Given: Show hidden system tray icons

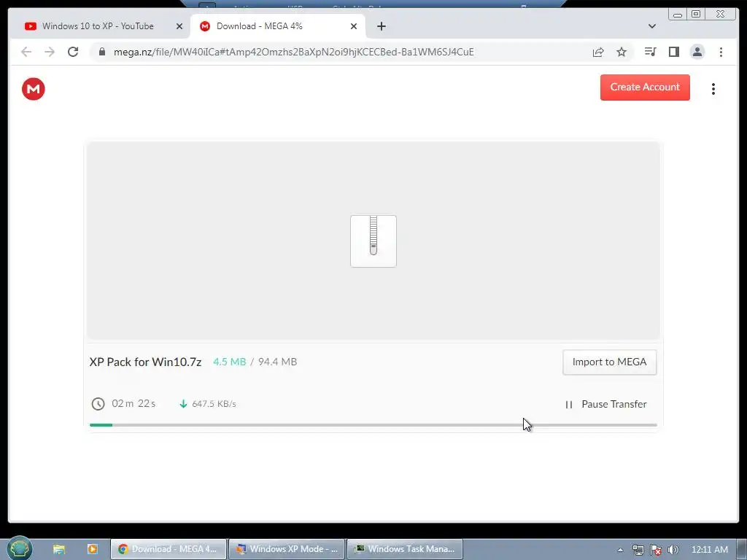Looking at the screenshot, I should (x=620, y=550).
